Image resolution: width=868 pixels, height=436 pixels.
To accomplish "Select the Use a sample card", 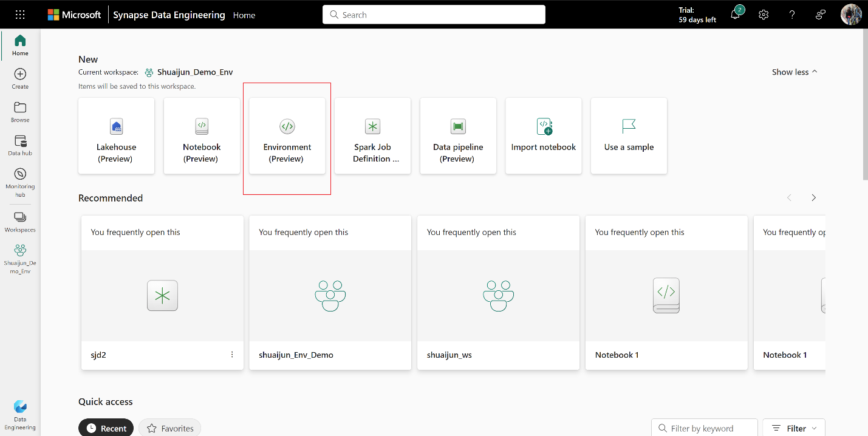I will pyautogui.click(x=629, y=136).
